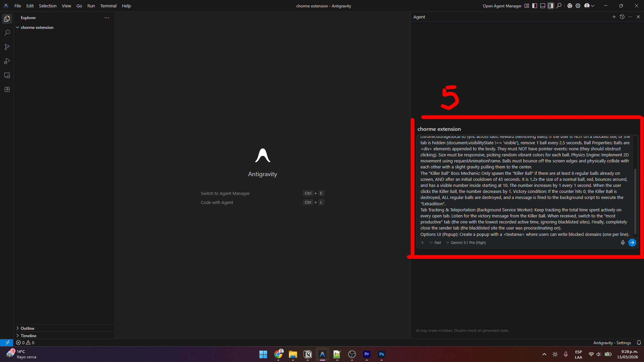Open the Remote Explorer view
The width and height of the screenshot is (644, 362).
(7, 75)
